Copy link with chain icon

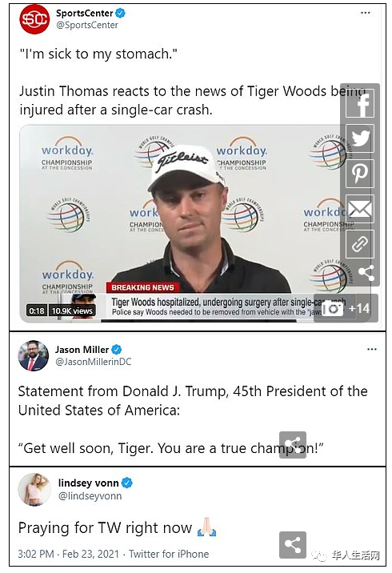pos(360,244)
